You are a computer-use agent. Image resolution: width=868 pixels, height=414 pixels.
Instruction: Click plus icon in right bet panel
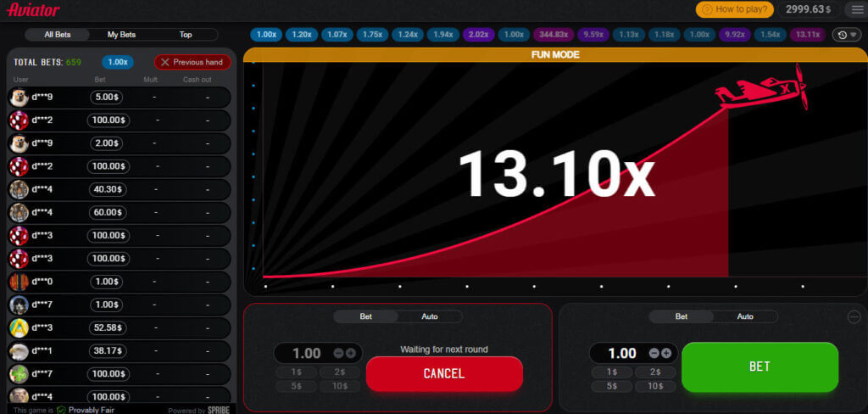click(666, 353)
